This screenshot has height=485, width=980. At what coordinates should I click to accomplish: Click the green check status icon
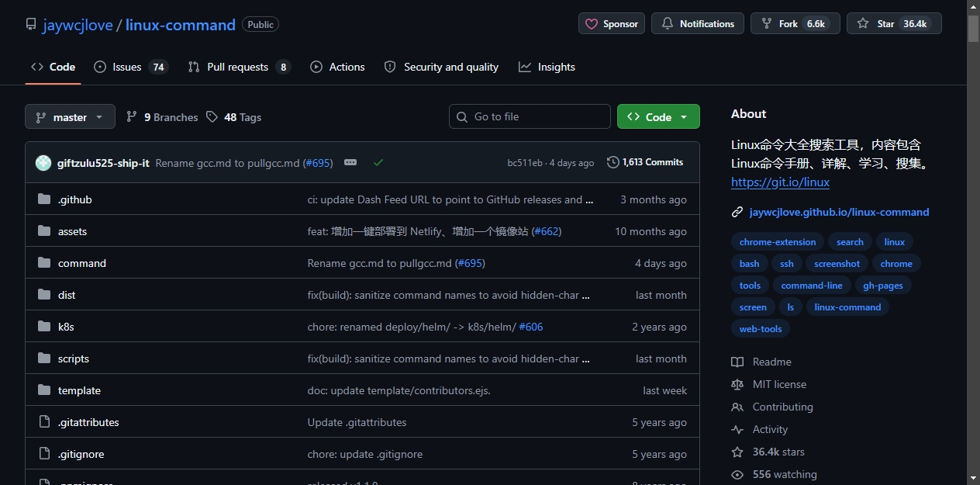tap(378, 162)
